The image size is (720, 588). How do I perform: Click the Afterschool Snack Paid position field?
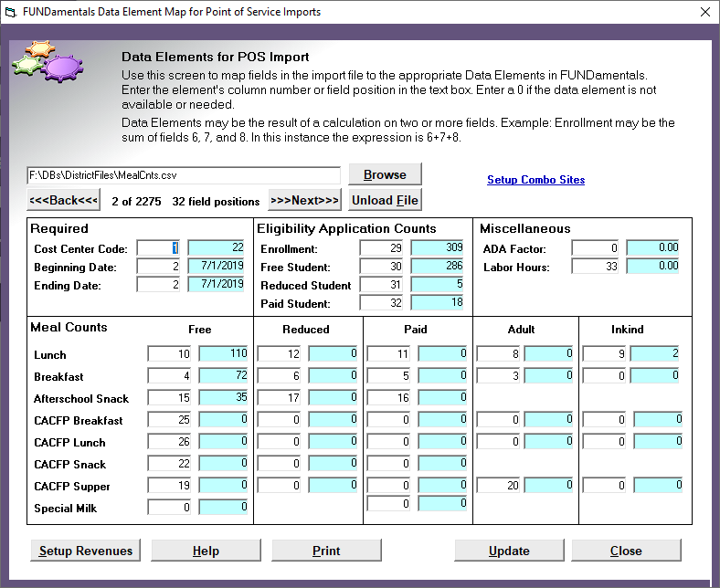(389, 397)
